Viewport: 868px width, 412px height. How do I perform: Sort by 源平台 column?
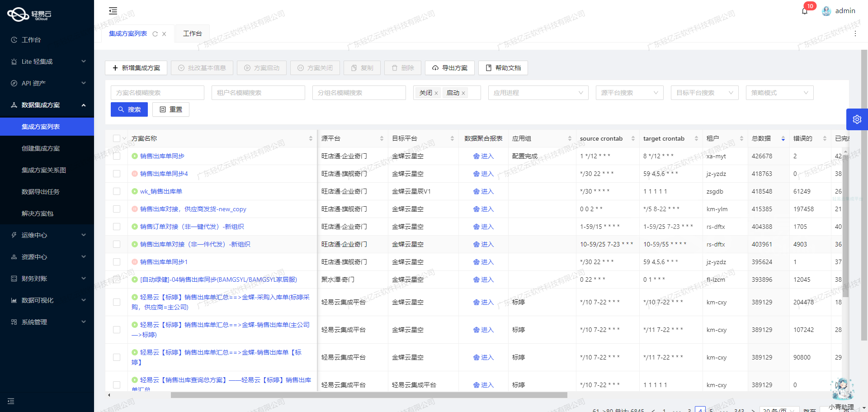382,138
